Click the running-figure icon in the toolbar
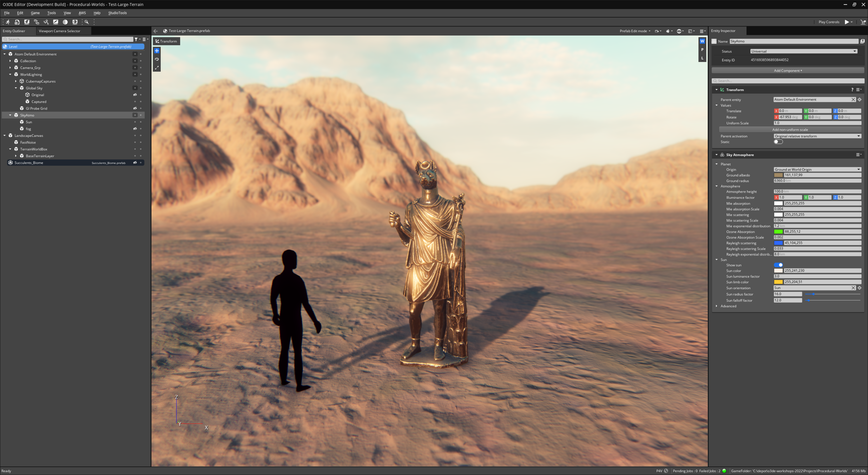This screenshot has height=475, width=868. (7, 22)
